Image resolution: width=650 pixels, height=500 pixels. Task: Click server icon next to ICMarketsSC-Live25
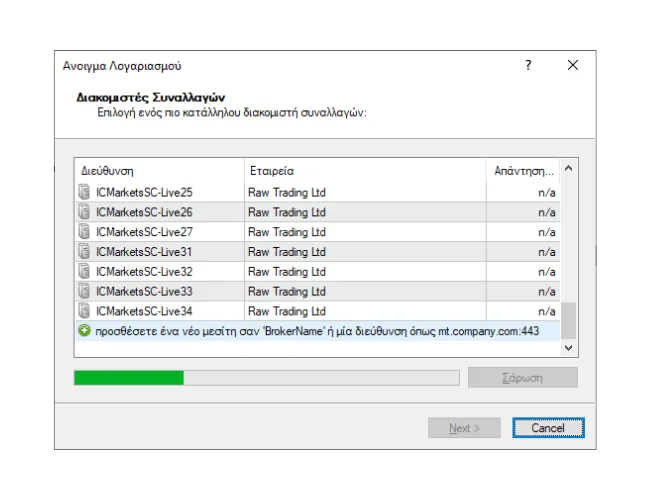[x=84, y=192]
